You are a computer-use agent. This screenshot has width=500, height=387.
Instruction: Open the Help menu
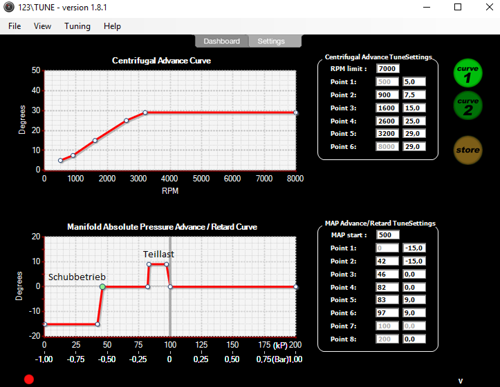112,26
